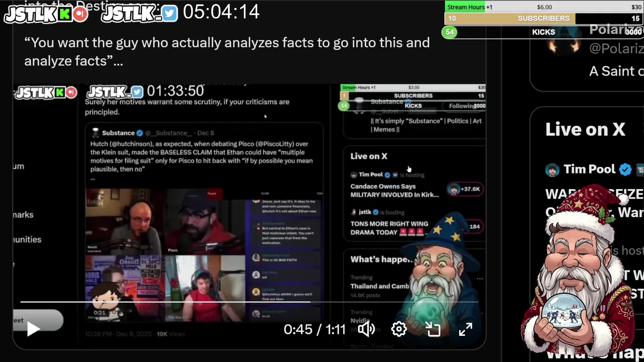
Task: Open Tim Pool in large Live on X panel
Action: [589, 169]
